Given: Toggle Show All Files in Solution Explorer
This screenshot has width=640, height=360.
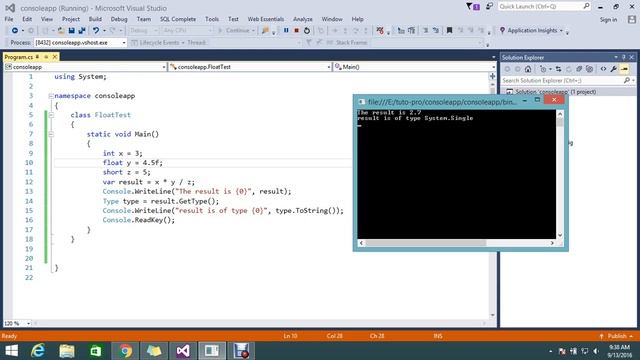Looking at the screenshot, I should 589,69.
